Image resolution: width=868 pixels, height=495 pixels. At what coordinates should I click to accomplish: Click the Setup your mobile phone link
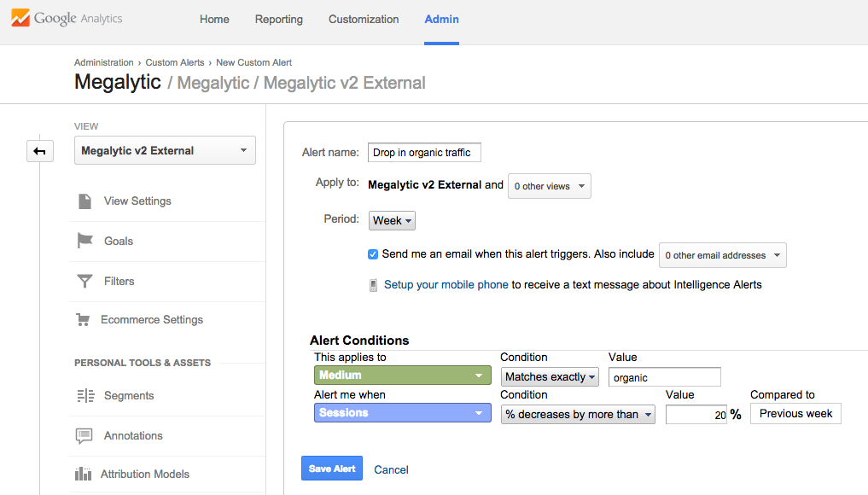(446, 285)
